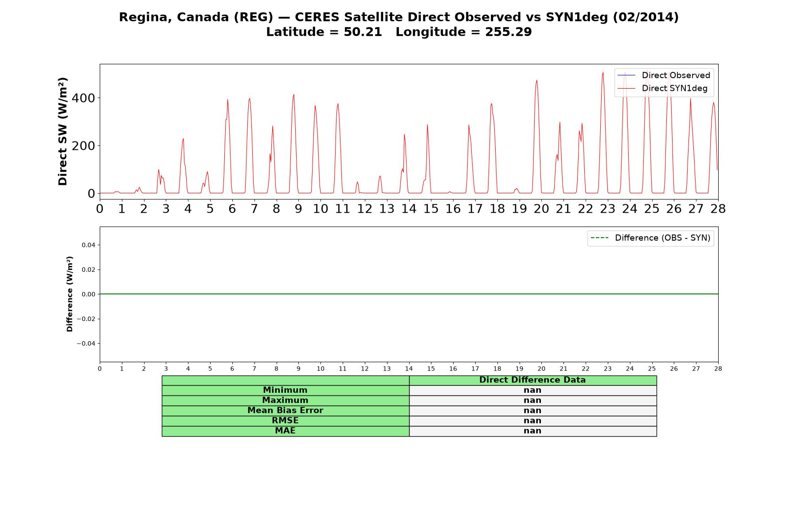Click the Direct Difference Data header cell
The image size is (798, 532).
coord(532,380)
